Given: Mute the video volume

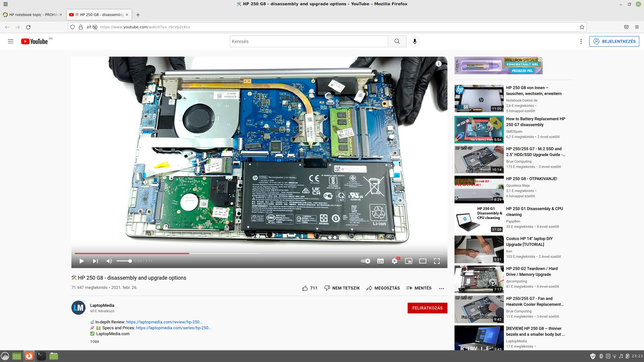Looking at the screenshot, I should point(109,261).
